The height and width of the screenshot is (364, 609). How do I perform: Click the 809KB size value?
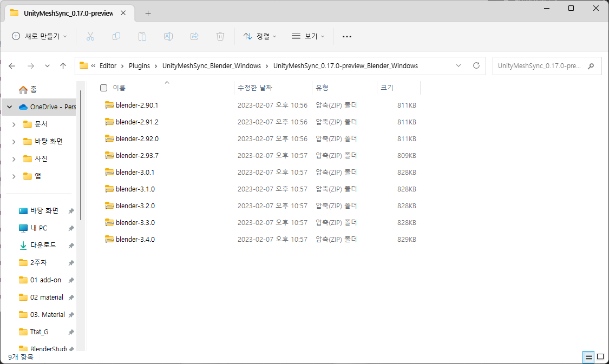(x=407, y=156)
